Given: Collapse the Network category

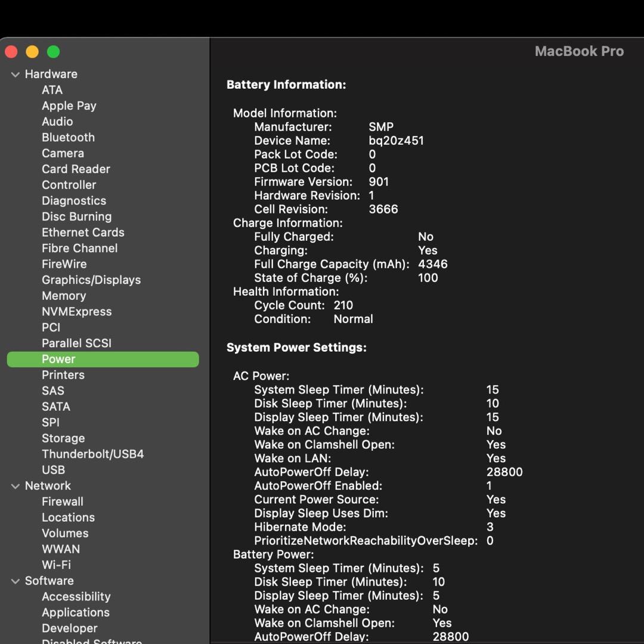Looking at the screenshot, I should [15, 486].
